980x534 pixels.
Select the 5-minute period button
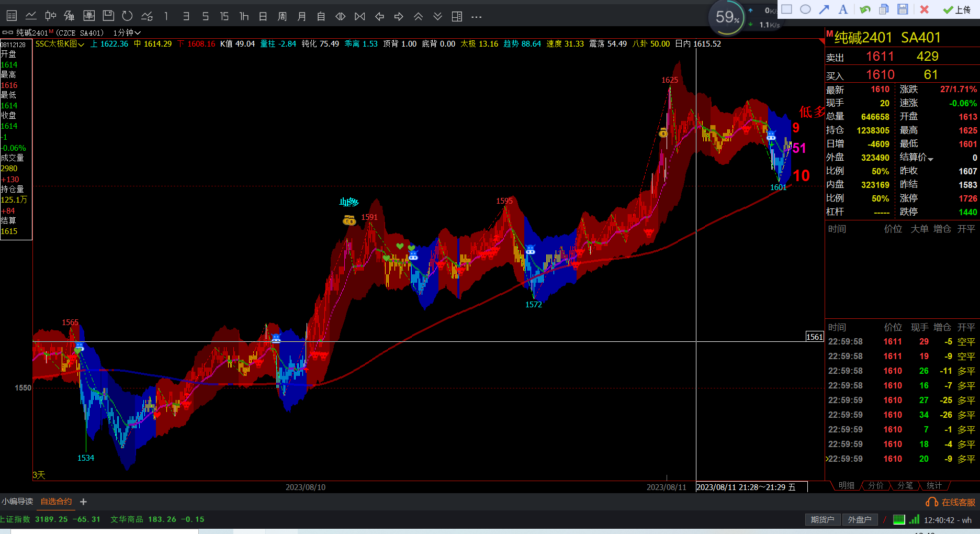[x=205, y=16]
